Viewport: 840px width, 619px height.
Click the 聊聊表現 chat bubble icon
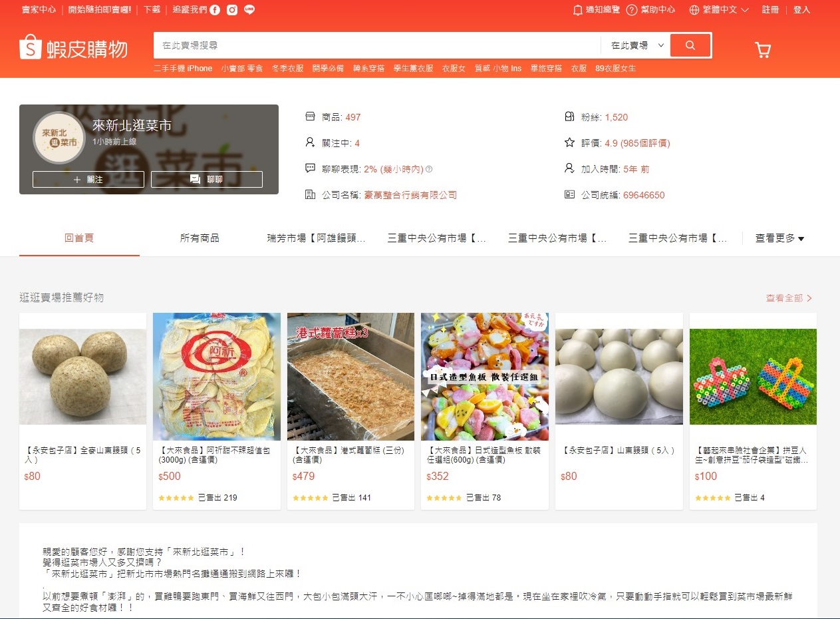point(310,168)
